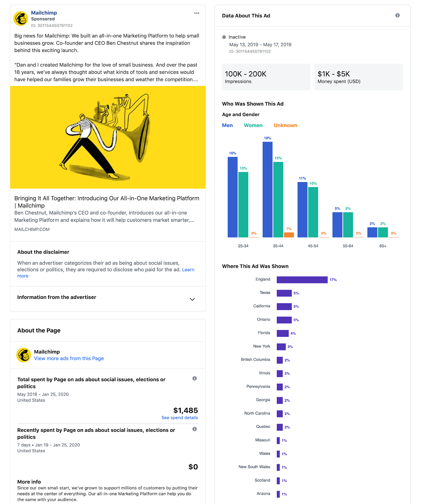Click the Inactive status indicator dot
The image size is (427, 504).
(224, 37)
